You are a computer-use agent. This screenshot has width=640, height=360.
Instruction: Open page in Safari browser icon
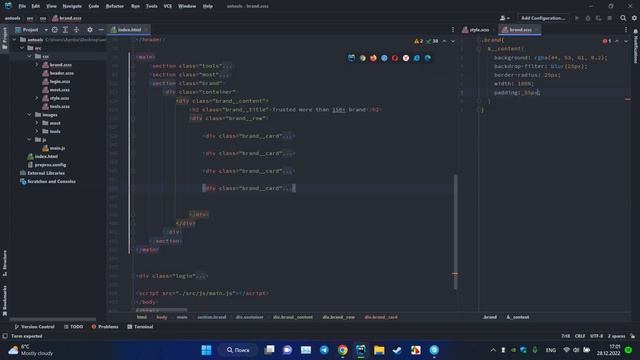384,58
